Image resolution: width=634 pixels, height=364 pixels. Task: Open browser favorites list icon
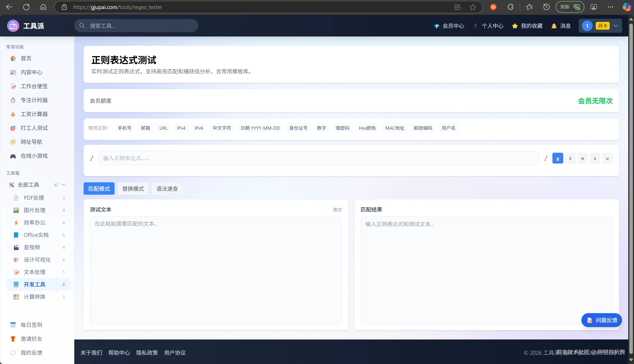tap(529, 7)
